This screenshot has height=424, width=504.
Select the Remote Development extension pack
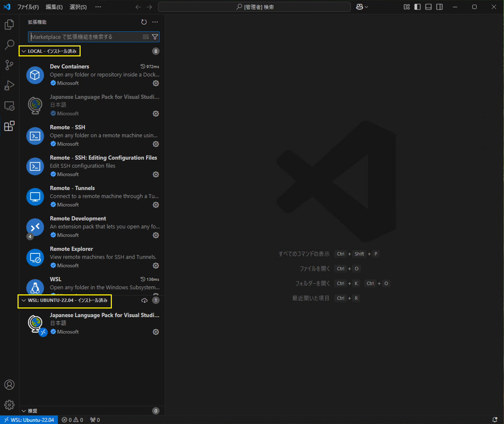(x=92, y=227)
